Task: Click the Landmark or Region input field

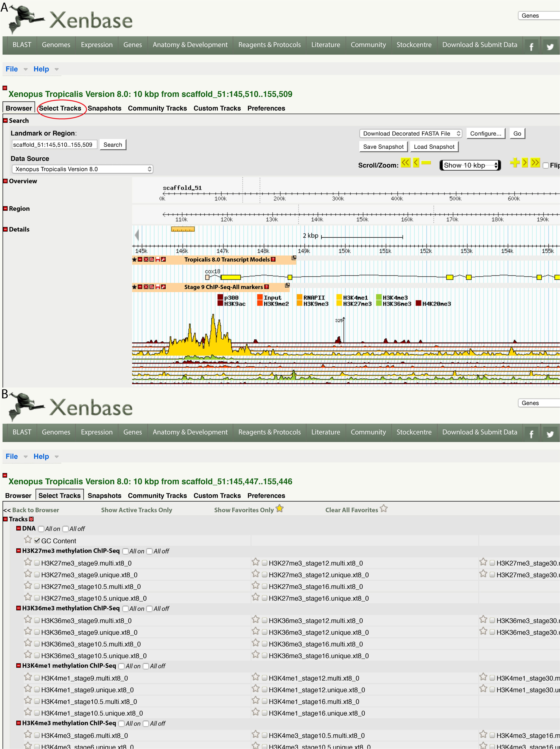Action: click(x=55, y=145)
